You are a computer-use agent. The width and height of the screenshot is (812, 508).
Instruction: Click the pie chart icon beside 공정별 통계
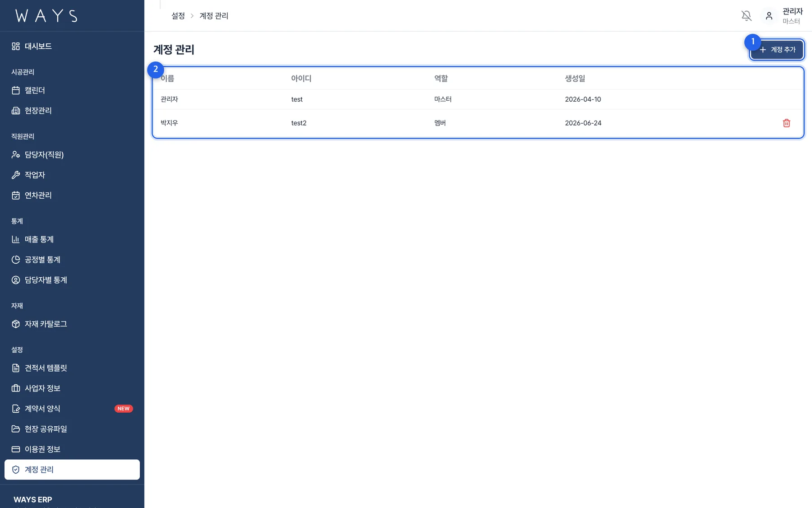tap(16, 260)
